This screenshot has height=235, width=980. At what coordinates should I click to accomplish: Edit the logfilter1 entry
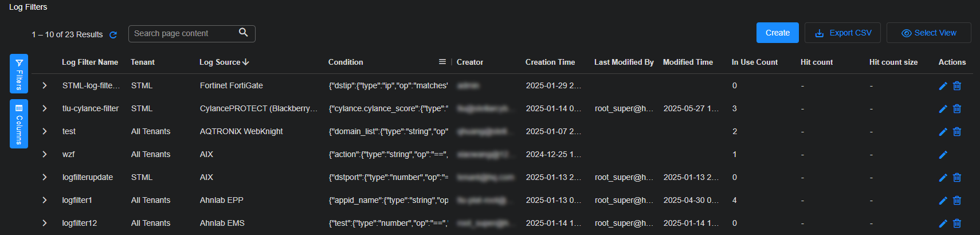(943, 201)
